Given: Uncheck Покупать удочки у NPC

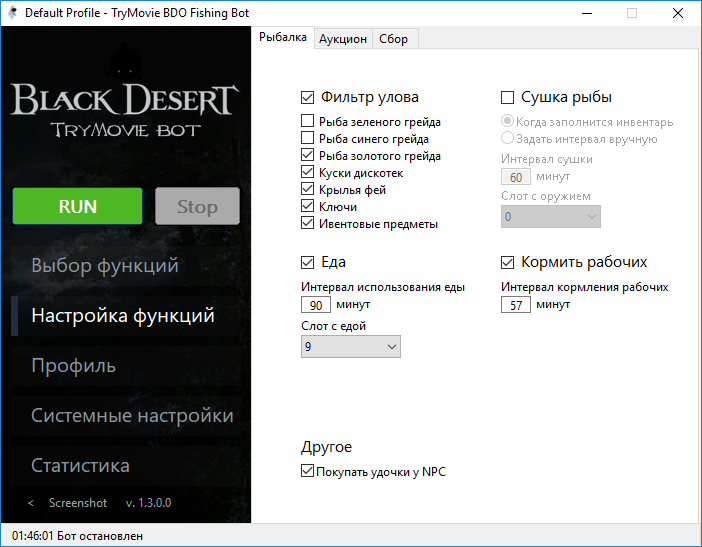Looking at the screenshot, I should click(307, 471).
